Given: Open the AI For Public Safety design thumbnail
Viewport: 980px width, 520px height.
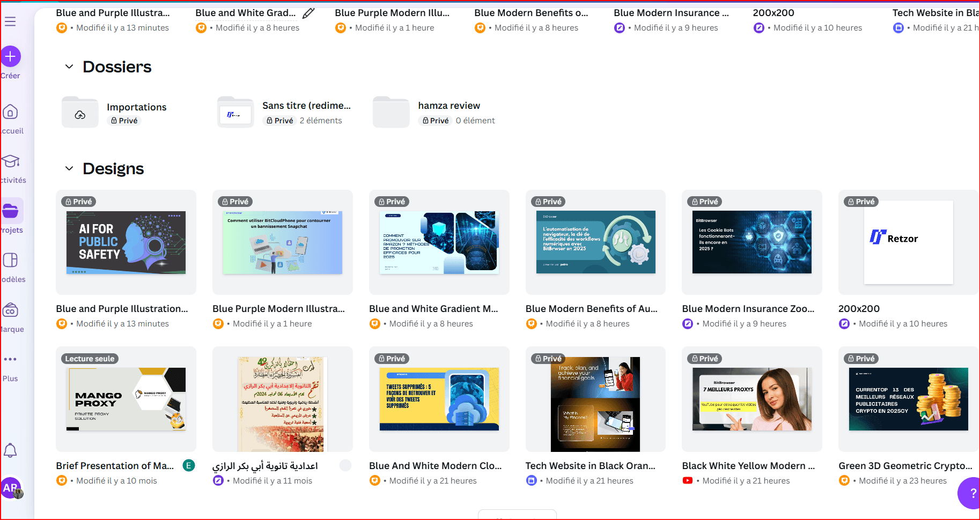Looking at the screenshot, I should 126,242.
